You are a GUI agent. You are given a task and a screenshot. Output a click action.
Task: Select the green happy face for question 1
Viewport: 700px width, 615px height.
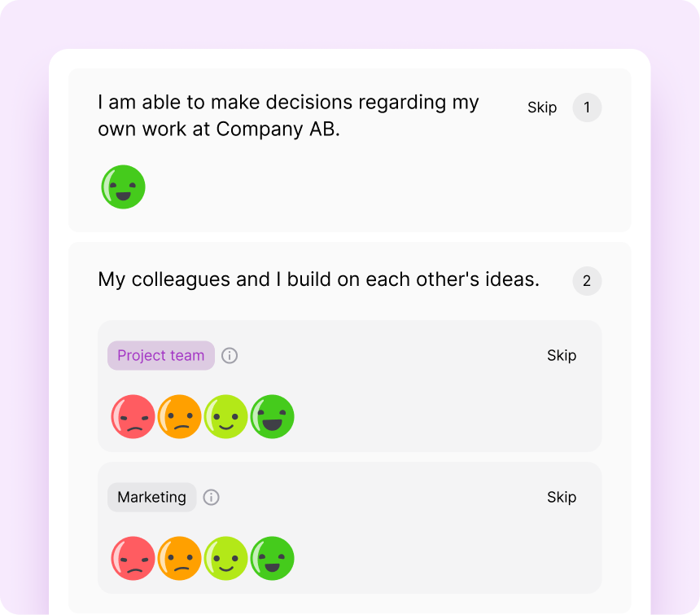(x=124, y=187)
